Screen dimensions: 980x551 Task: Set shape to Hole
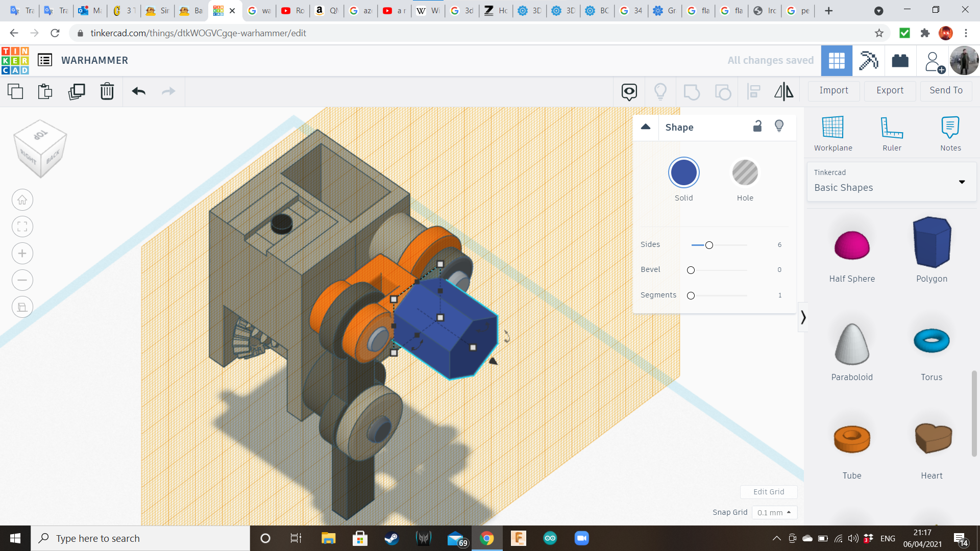point(745,173)
